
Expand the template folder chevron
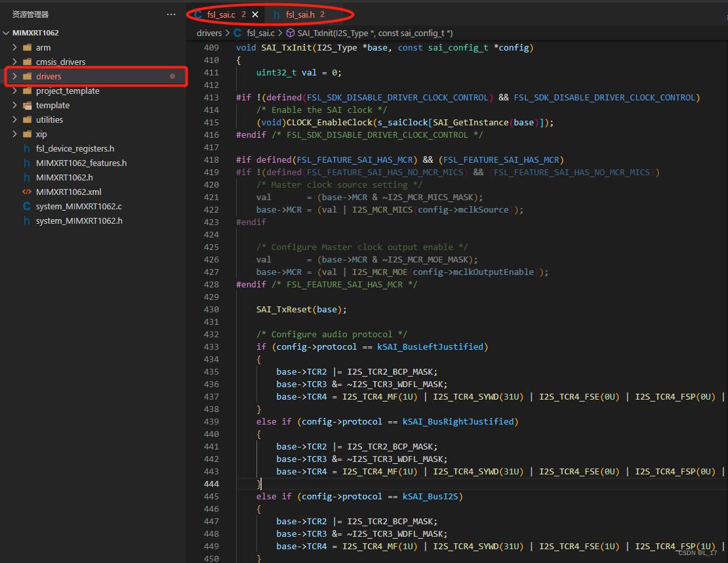pos(15,105)
